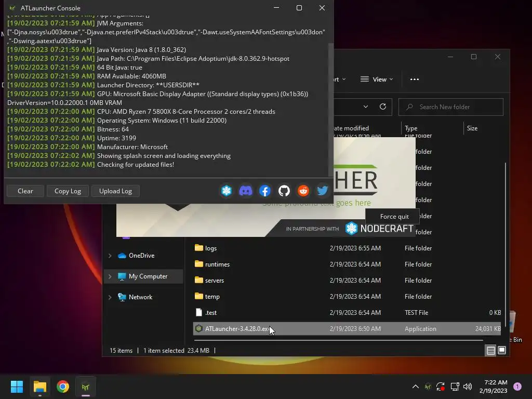Image resolution: width=532 pixels, height=399 pixels.
Task: Open the Discord icon in ATLauncher Console
Action: pos(246,191)
